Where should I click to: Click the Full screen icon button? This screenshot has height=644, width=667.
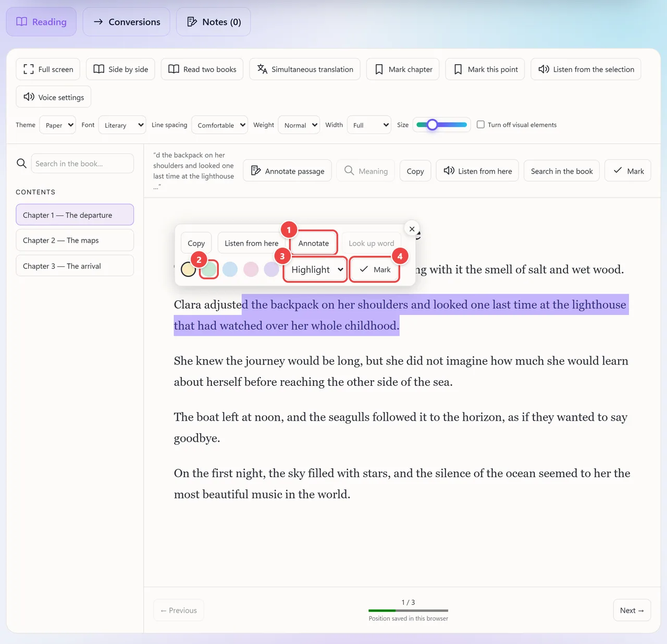48,69
